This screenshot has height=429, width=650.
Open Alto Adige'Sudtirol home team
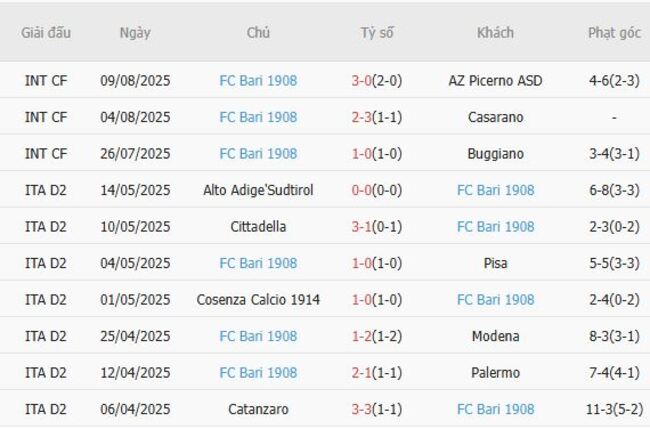tap(258, 190)
